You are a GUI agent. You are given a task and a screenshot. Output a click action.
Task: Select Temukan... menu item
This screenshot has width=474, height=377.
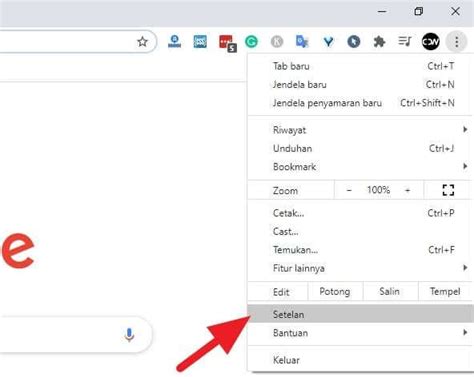point(361,250)
